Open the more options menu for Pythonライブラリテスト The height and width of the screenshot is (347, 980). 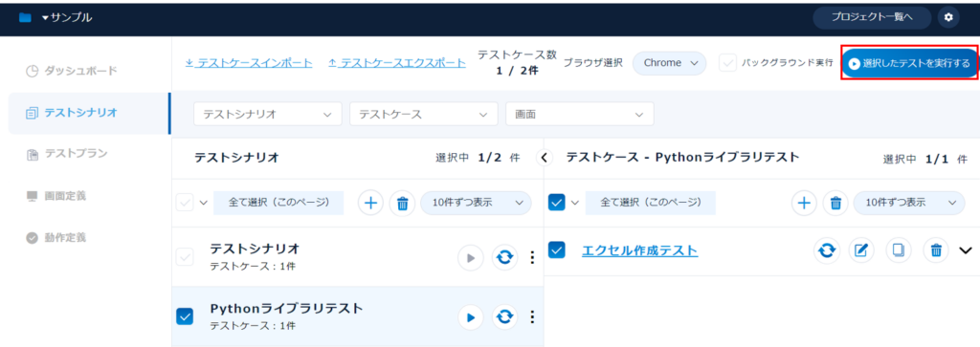click(532, 317)
